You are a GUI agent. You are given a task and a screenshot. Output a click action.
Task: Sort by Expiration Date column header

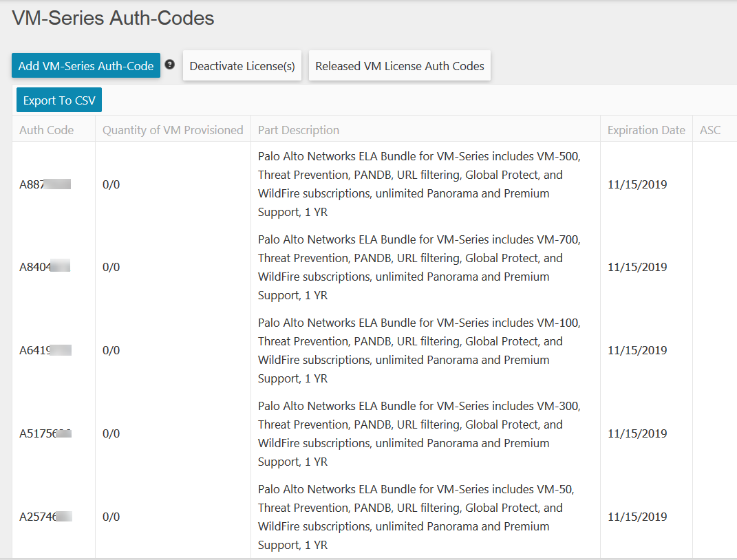[x=646, y=130]
